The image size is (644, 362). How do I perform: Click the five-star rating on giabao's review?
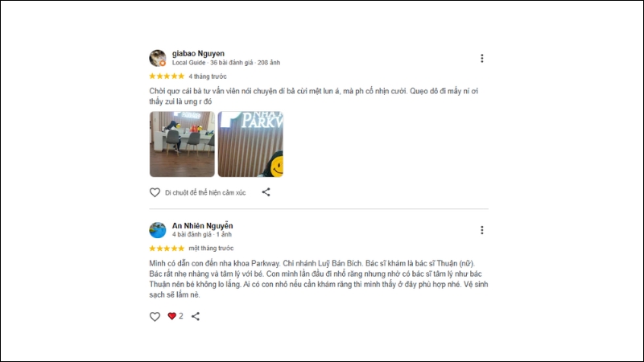(x=167, y=76)
